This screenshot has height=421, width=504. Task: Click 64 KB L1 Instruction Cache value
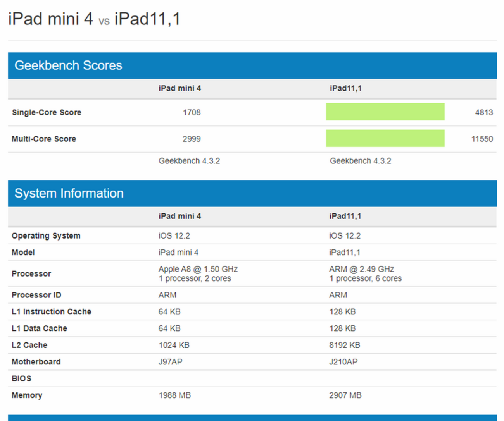[x=169, y=312]
